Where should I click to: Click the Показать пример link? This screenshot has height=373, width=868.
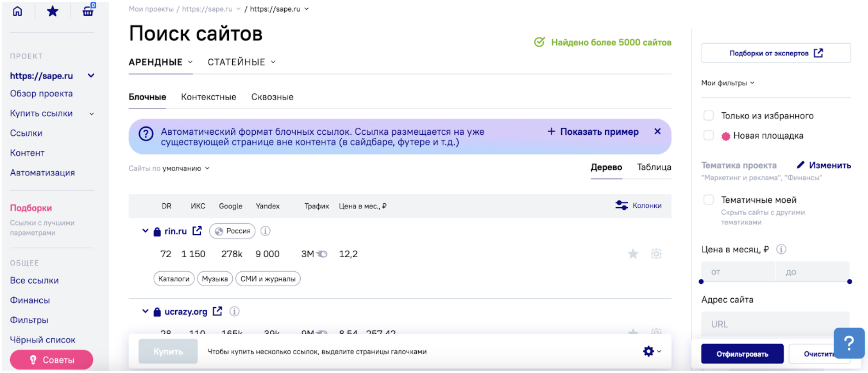pos(593,132)
